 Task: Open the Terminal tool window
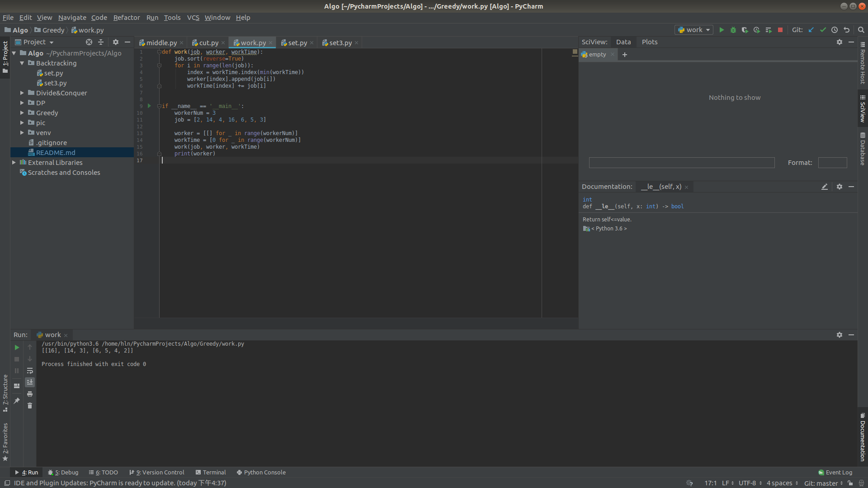pos(211,472)
